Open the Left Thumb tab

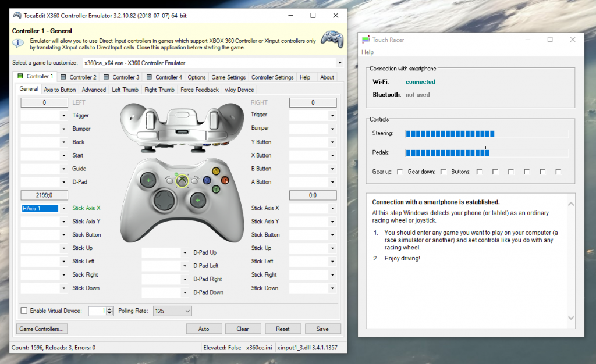pyautogui.click(x=125, y=90)
